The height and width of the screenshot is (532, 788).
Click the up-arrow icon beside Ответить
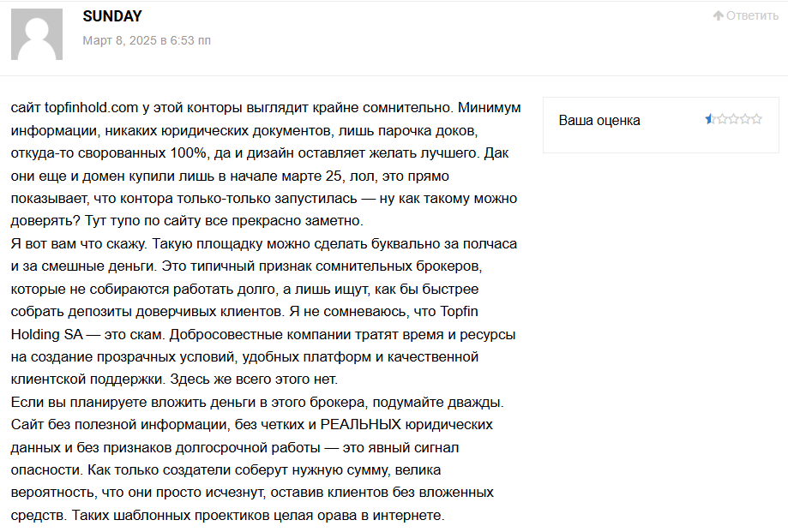(719, 15)
